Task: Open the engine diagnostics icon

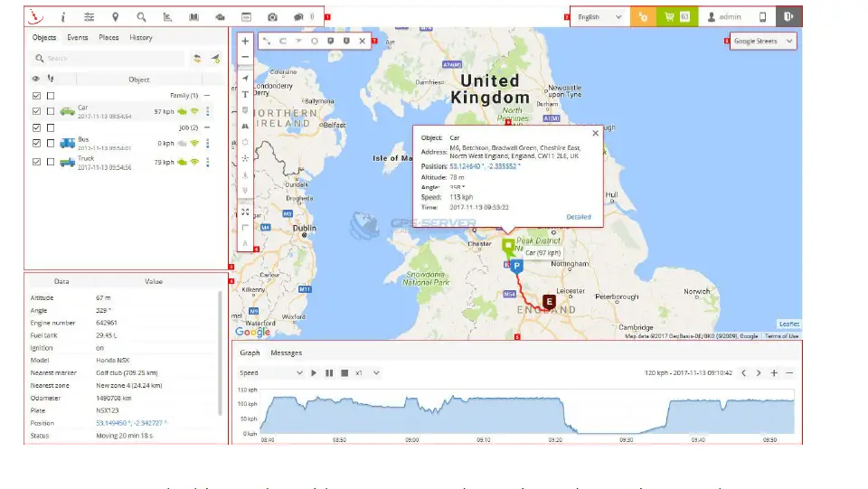Action: point(221,17)
